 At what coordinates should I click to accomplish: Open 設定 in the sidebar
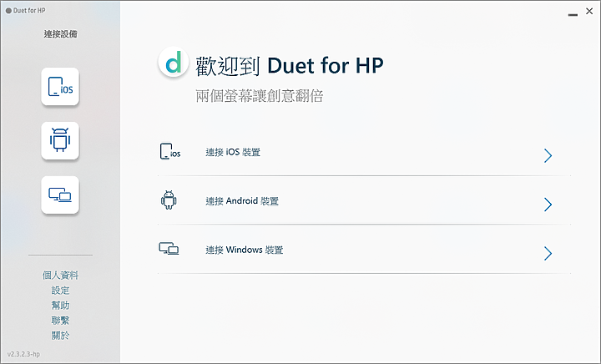coord(60,291)
